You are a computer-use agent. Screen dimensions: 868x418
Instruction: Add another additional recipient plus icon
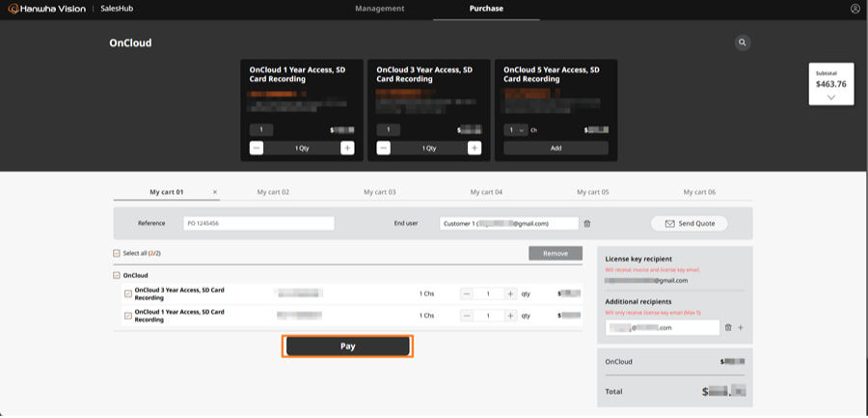click(741, 327)
